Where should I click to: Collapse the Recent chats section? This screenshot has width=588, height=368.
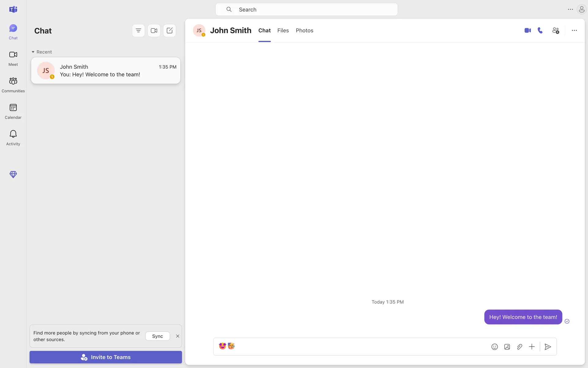pos(33,52)
